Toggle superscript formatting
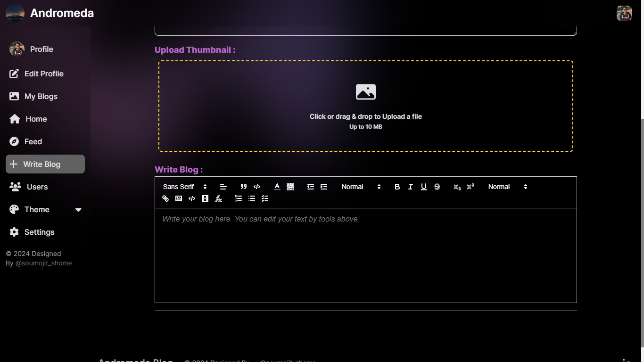 471,187
